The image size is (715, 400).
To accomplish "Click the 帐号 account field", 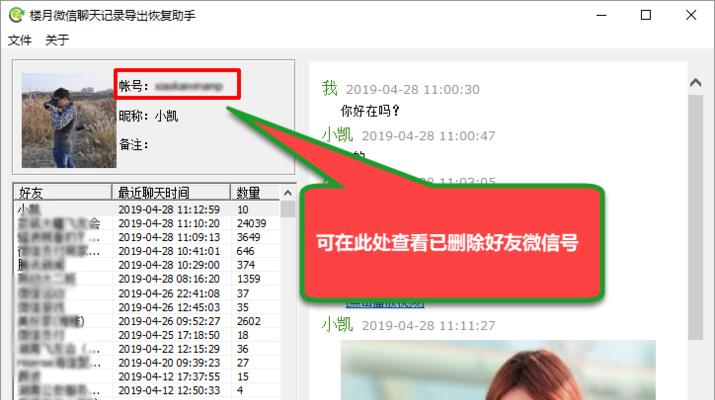I will point(177,84).
